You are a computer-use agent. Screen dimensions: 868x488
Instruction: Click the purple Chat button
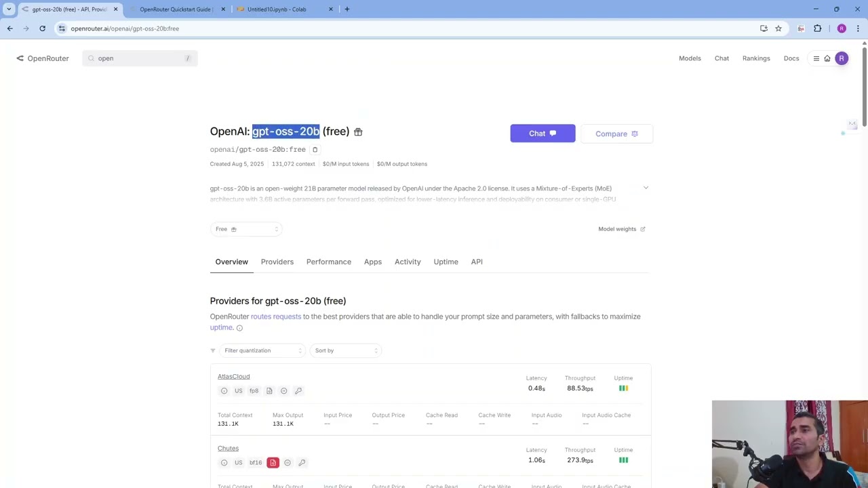click(x=542, y=134)
